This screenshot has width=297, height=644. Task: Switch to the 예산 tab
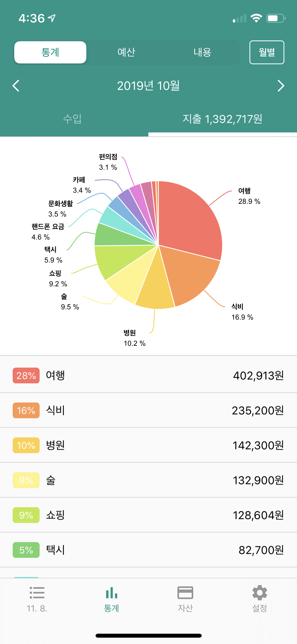coord(126,52)
